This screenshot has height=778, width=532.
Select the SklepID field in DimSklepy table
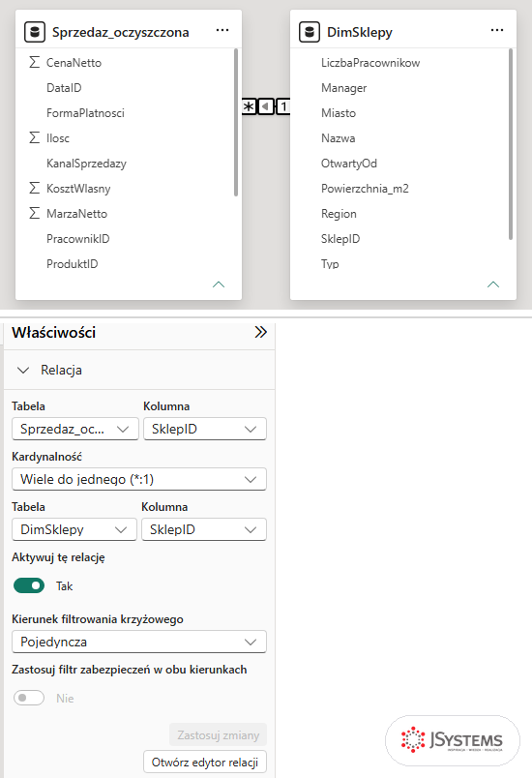tap(340, 239)
